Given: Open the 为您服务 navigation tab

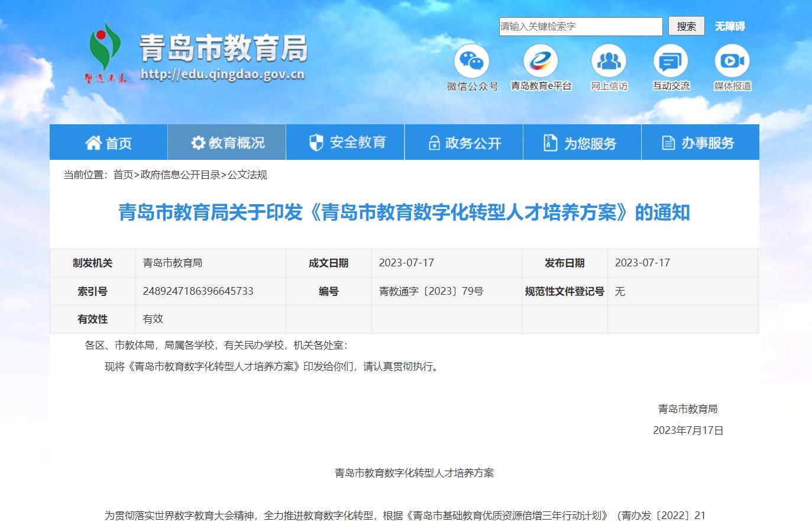Looking at the screenshot, I should pyautogui.click(x=582, y=143).
